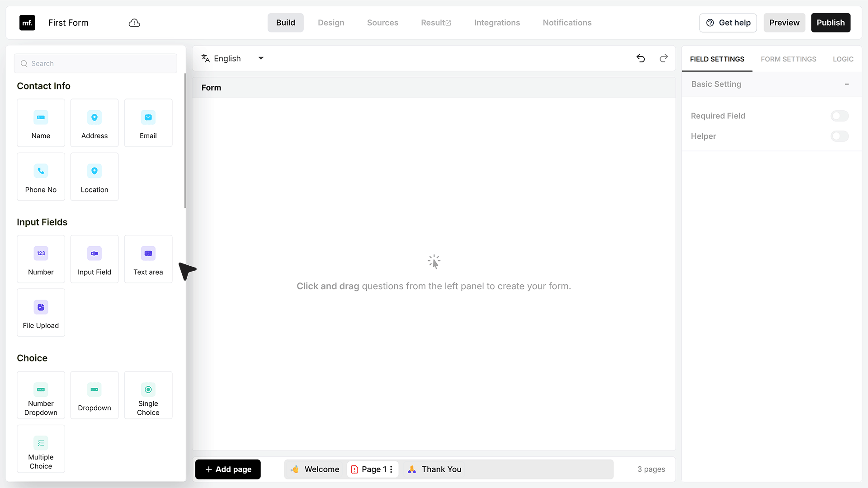Click the 'Contact Info' section heading
Screen dimensions: 868x488
click(x=43, y=86)
